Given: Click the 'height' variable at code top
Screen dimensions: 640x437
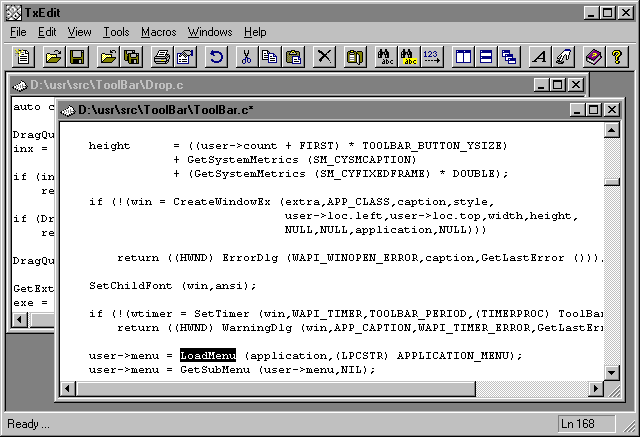Looking at the screenshot, I should pos(109,146).
